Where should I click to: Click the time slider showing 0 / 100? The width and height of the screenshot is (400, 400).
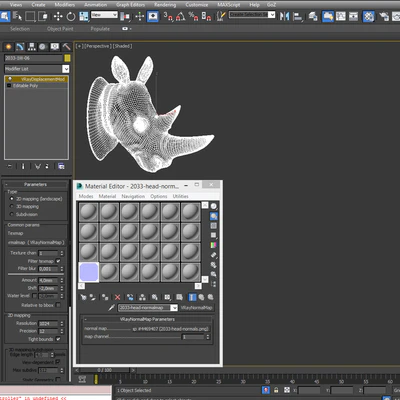click(x=105, y=370)
